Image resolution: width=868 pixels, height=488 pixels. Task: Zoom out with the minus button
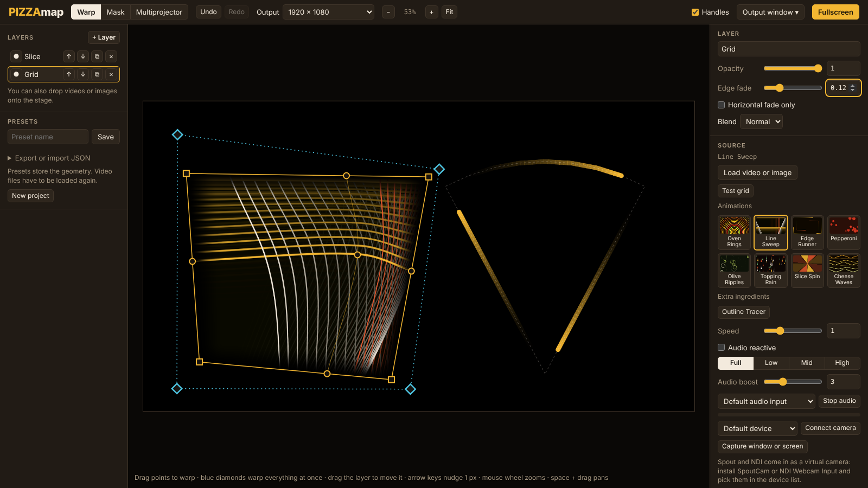388,12
